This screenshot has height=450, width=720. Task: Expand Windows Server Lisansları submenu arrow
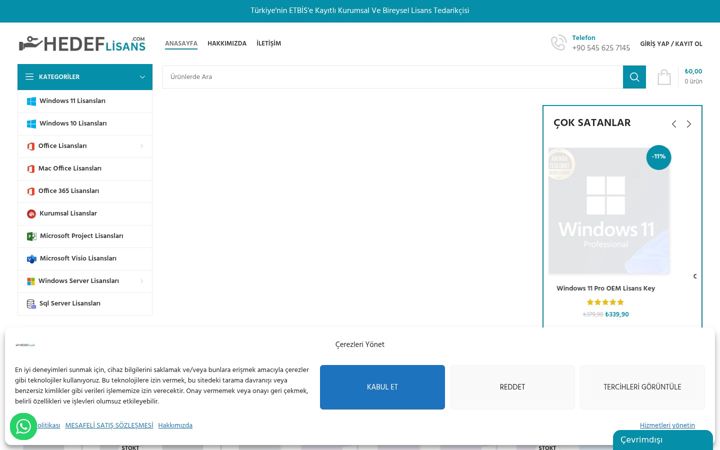click(x=141, y=281)
